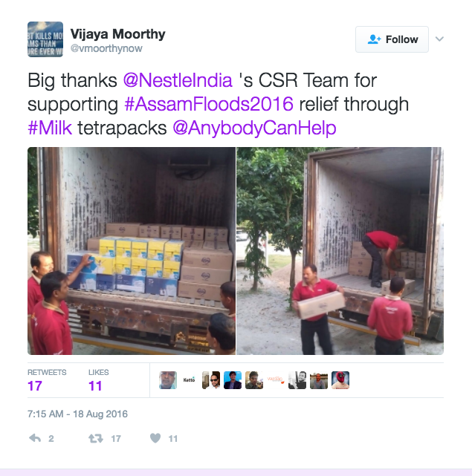Open first liker's avatar of elderly man
Image resolution: width=472 pixels, height=476 pixels.
[168, 380]
